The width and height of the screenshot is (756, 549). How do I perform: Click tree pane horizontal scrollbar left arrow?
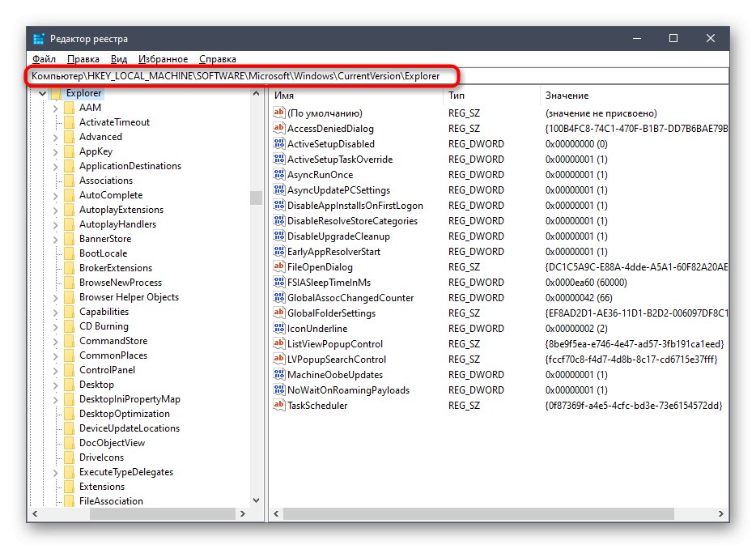(x=35, y=514)
